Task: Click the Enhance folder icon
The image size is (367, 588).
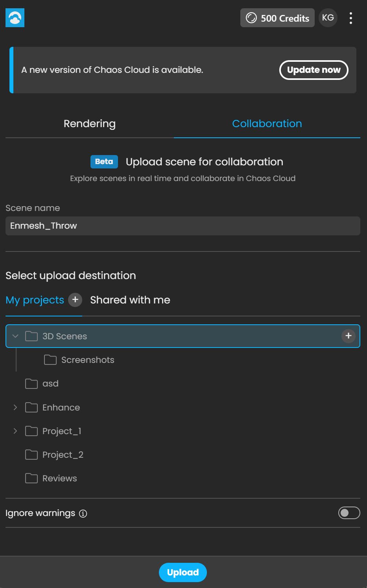Action: [x=31, y=407]
